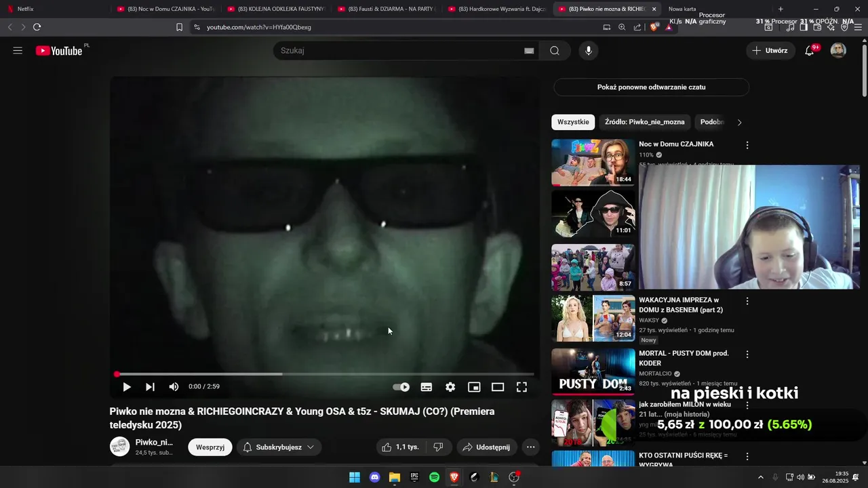Select the Podobne filter chip
Image resolution: width=868 pixels, height=488 pixels.
pos(711,122)
